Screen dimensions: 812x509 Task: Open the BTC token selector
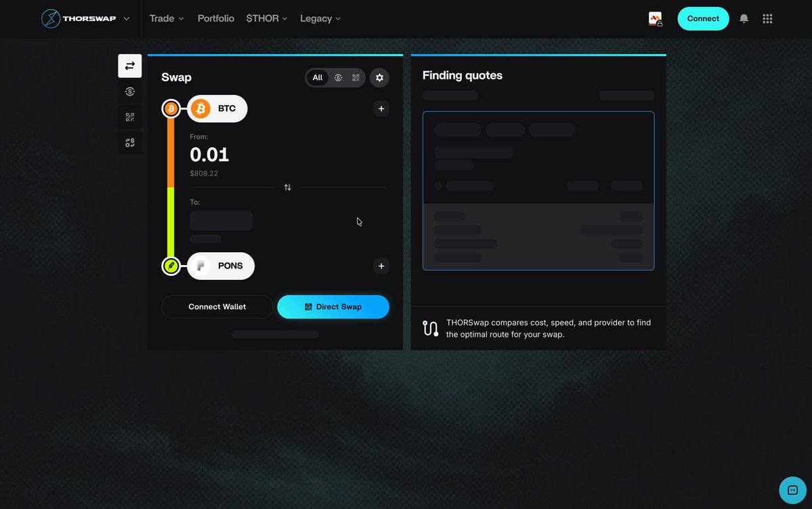(217, 109)
